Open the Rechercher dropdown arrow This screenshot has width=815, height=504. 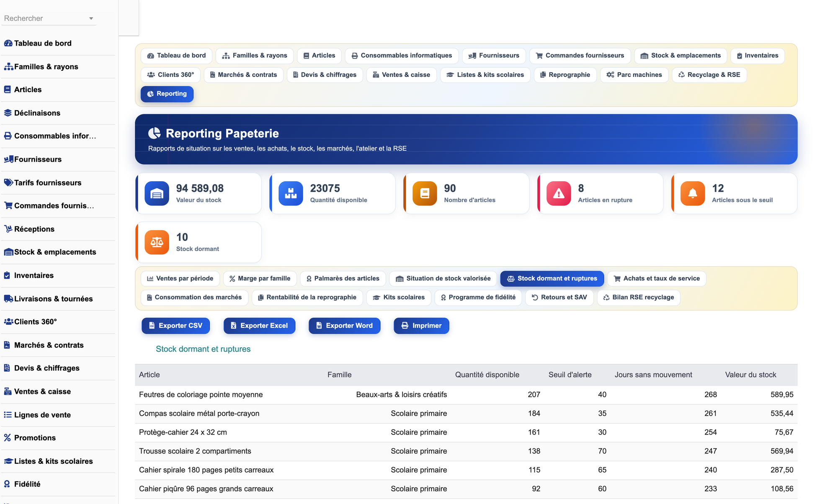click(x=91, y=18)
